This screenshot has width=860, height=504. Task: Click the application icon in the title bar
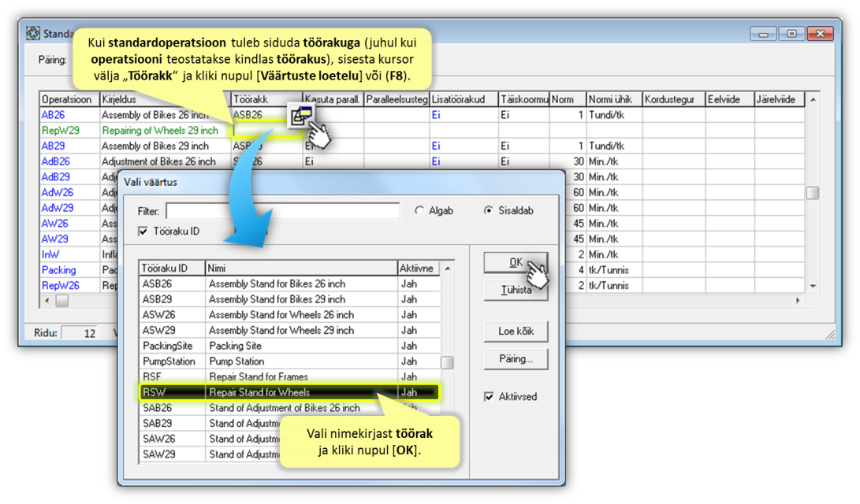(x=33, y=33)
